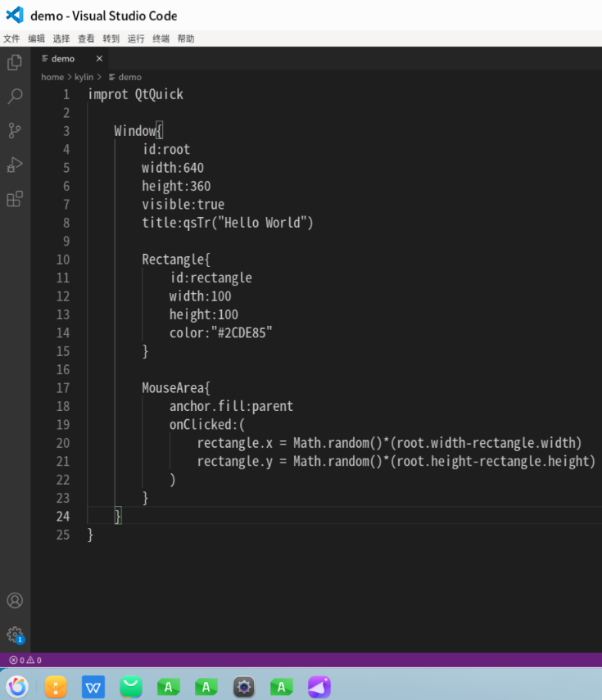Click the title:qsTr("Hello World") line
The width and height of the screenshot is (602, 700).
click(x=228, y=223)
